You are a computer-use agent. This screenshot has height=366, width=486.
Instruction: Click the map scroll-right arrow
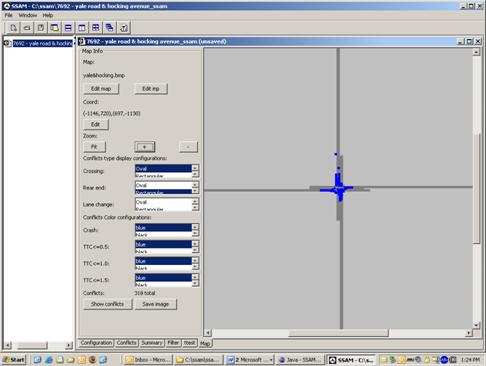(x=469, y=333)
